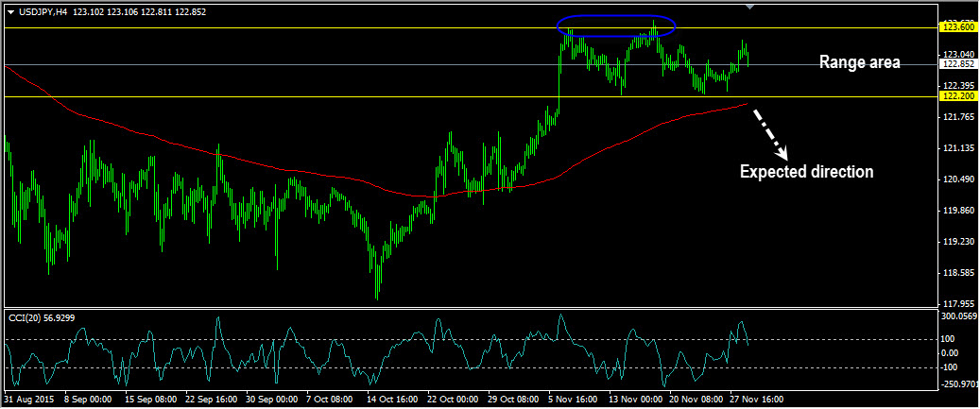Click the 27 Nov 16:00 time label
The height and width of the screenshot is (409, 980).
[x=758, y=399]
